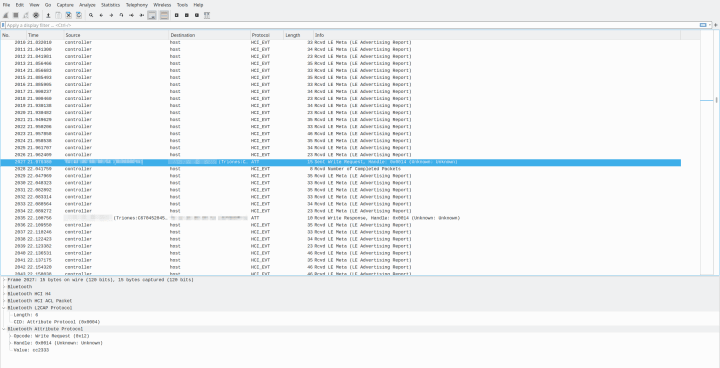Add a display filter button with plus
This screenshot has height=368, width=720.
pos(716,25)
